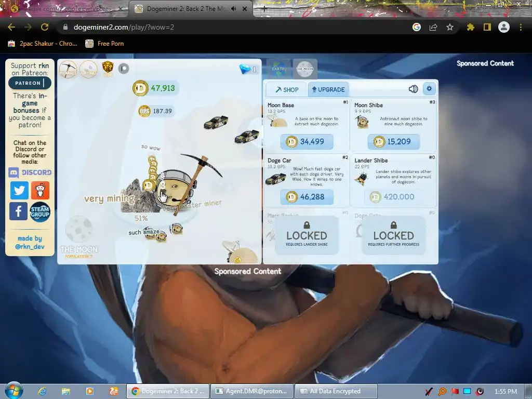Image resolution: width=532 pixels, height=399 pixels.
Task: Click the DPS 187.39 indicator
Action: click(x=156, y=111)
